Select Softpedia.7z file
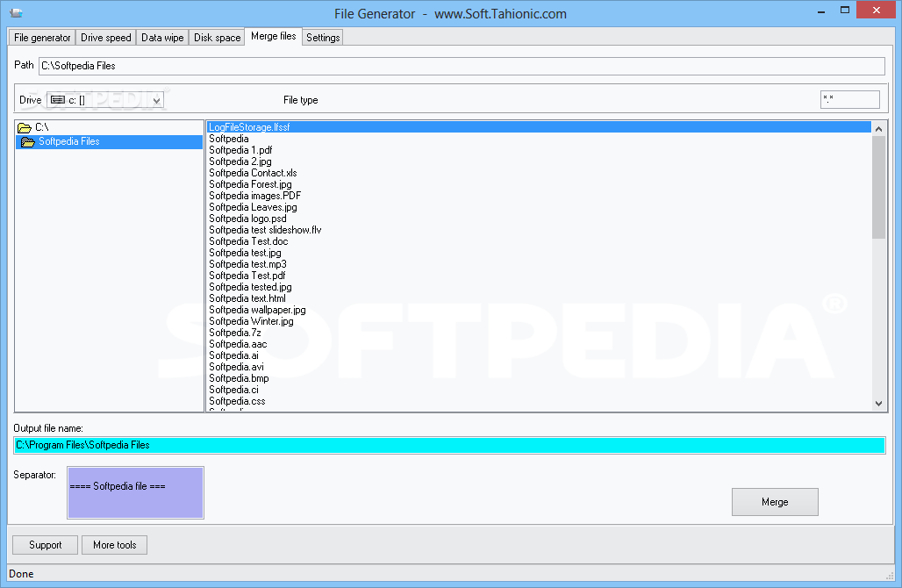 [539, 333]
